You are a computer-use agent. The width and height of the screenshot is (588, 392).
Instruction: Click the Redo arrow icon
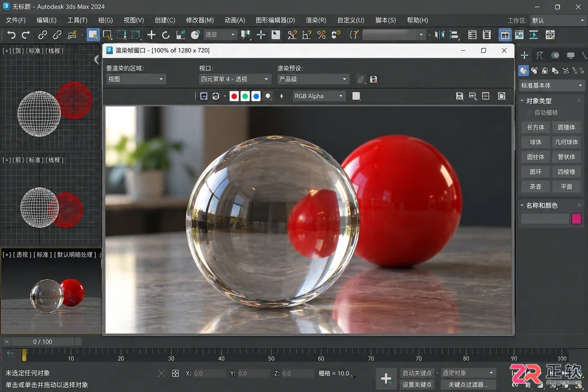click(26, 35)
